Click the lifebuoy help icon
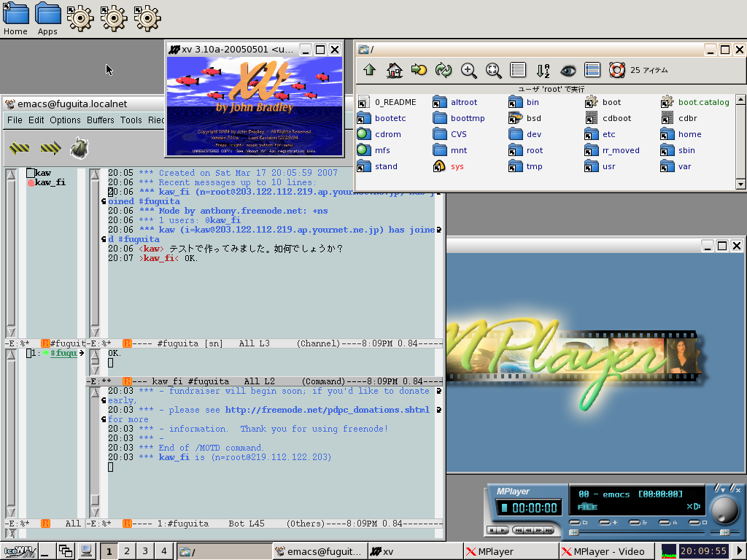747x560 pixels. (617, 70)
